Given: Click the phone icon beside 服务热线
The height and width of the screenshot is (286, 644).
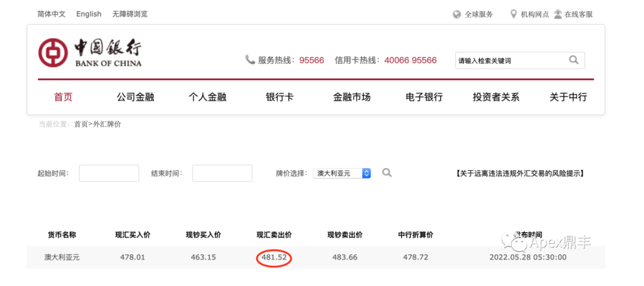Looking at the screenshot, I should click(250, 60).
